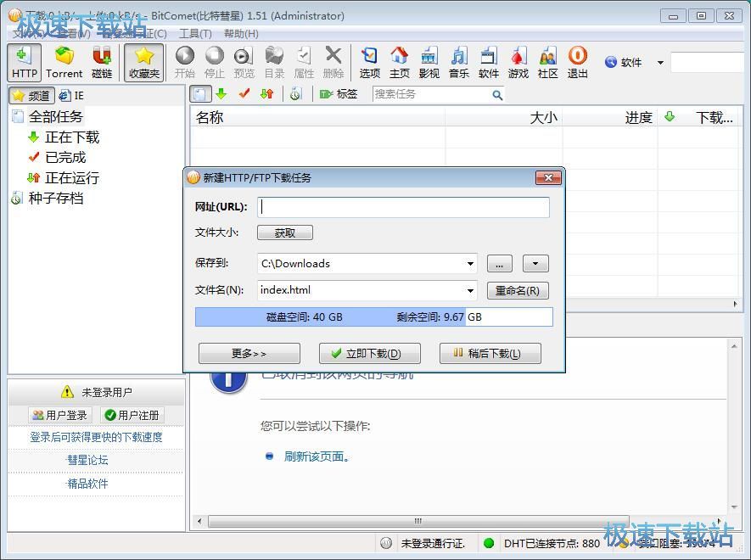The width and height of the screenshot is (751, 560).
Task: Click the 刷新该页面 link
Action: point(317,456)
